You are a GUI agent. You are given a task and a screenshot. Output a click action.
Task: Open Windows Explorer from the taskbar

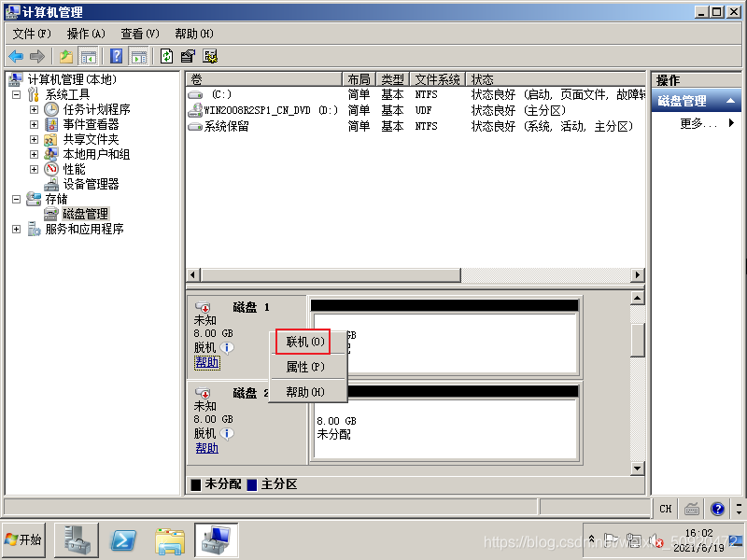pos(170,539)
